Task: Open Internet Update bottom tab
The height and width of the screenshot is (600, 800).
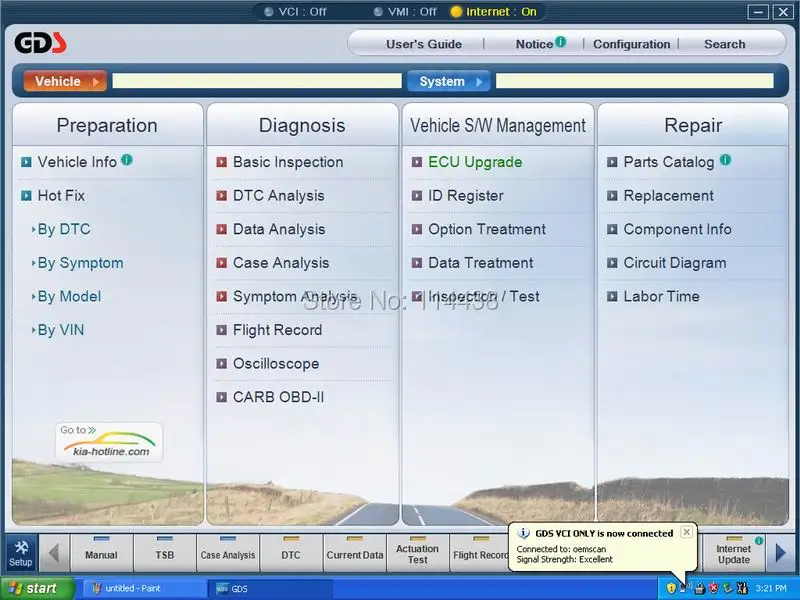Action: click(734, 553)
